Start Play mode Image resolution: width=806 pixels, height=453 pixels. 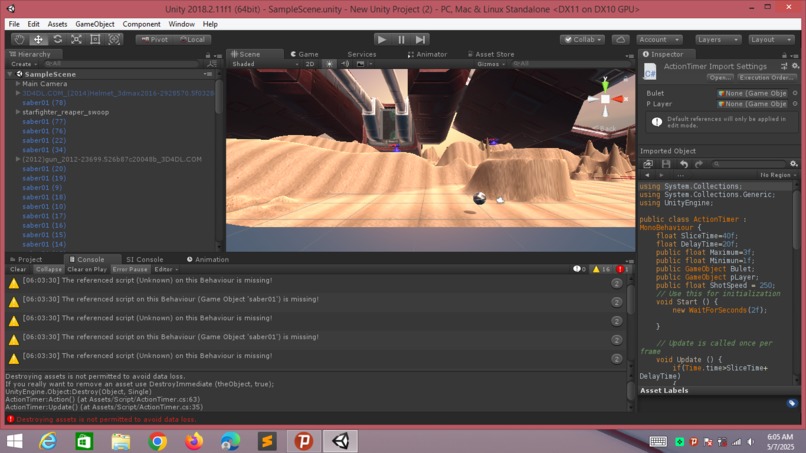(x=381, y=39)
